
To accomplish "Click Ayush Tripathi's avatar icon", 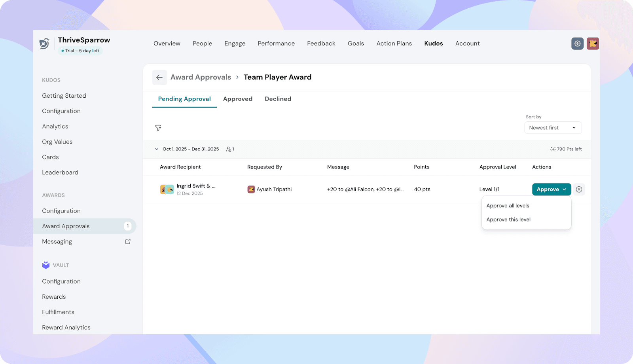I will 251,190.
